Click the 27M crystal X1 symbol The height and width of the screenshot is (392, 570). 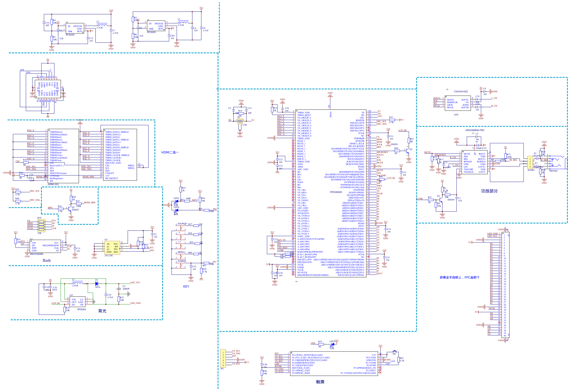[x=240, y=121]
